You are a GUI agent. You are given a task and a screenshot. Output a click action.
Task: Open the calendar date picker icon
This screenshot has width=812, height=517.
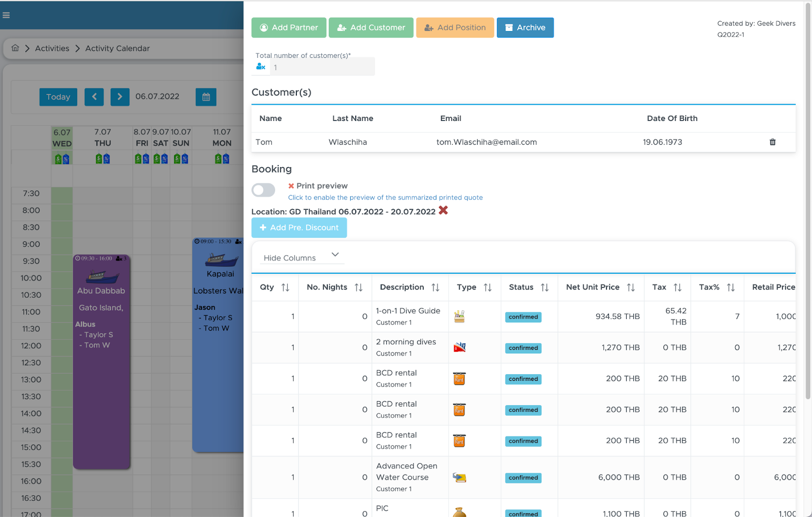coord(206,97)
